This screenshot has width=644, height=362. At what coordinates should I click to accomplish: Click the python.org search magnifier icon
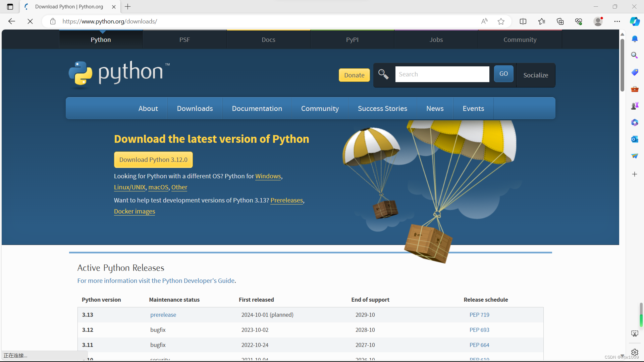(383, 74)
